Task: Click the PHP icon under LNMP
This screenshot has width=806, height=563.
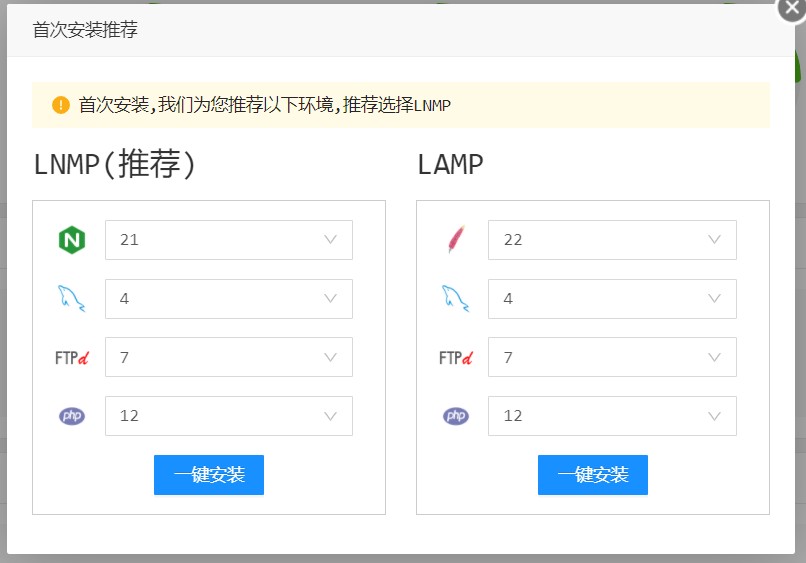Action: pos(71,416)
